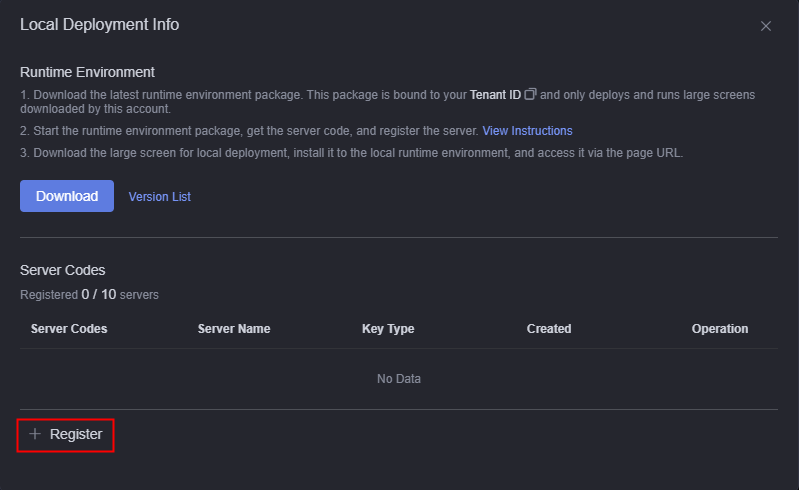Select the Operation column header
The height and width of the screenshot is (490, 799).
(x=720, y=329)
